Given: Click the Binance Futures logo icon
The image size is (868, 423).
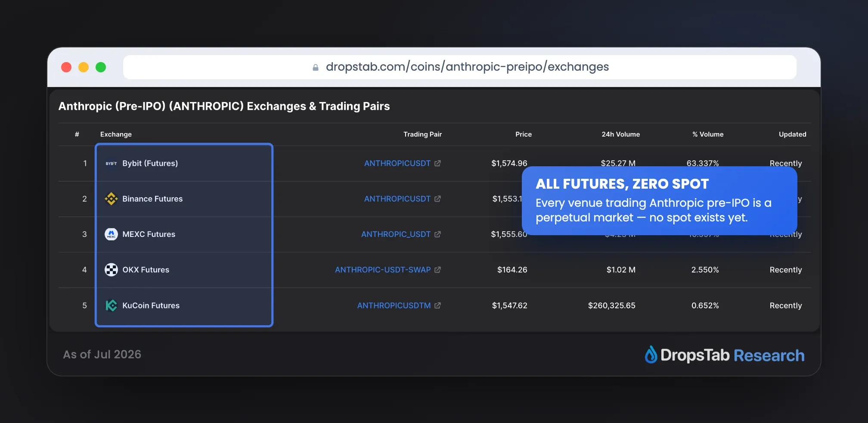Looking at the screenshot, I should (111, 199).
